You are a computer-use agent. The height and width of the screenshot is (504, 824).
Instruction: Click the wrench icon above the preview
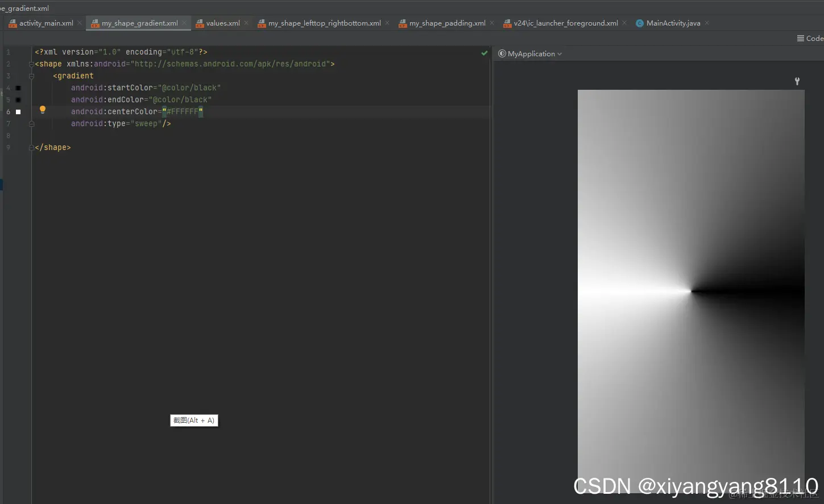[x=797, y=81]
